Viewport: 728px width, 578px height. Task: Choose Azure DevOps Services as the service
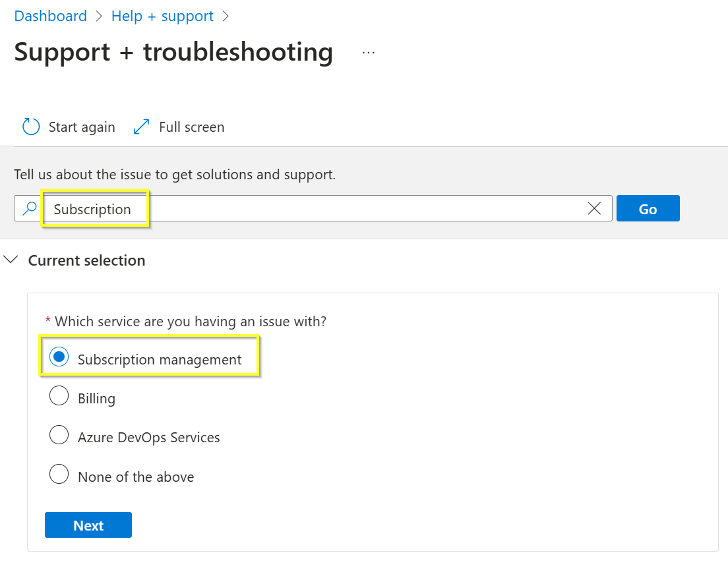tap(59, 435)
